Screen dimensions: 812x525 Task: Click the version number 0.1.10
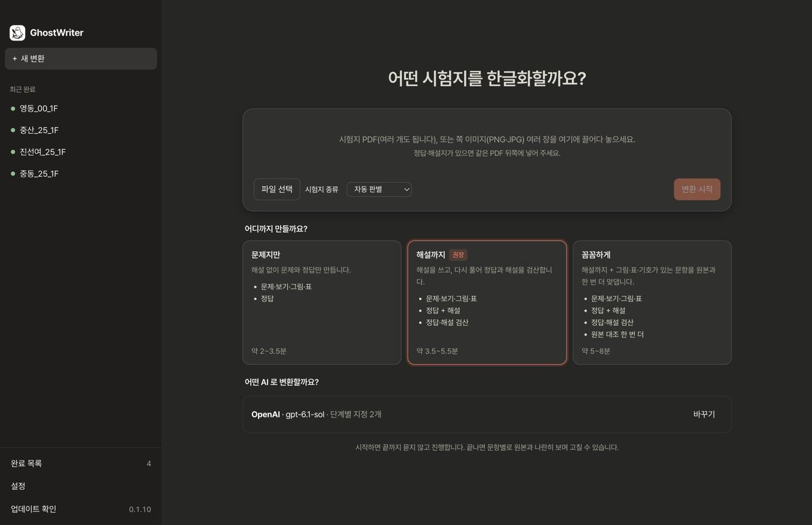pos(140,509)
